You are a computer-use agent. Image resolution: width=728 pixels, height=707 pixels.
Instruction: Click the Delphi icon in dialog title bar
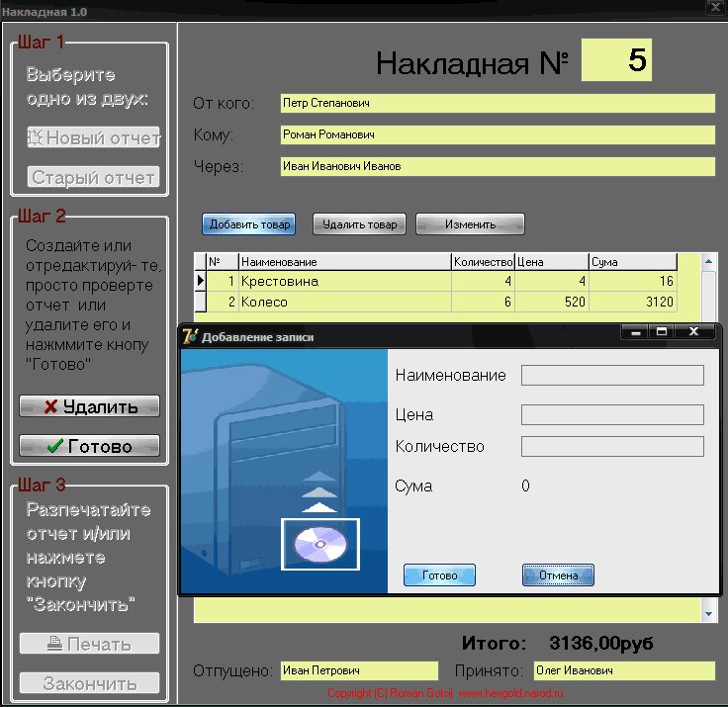[191, 336]
